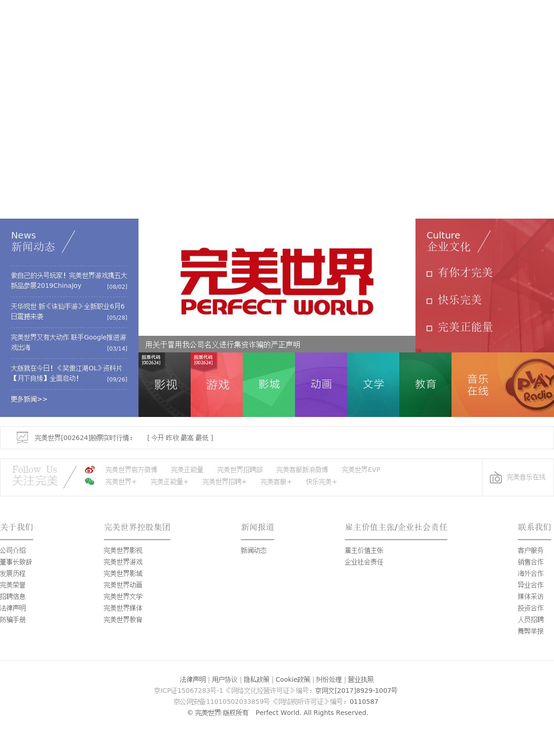The width and height of the screenshot is (554, 756).
Task: Open 有你才完美 culture item
Action: 465,273
